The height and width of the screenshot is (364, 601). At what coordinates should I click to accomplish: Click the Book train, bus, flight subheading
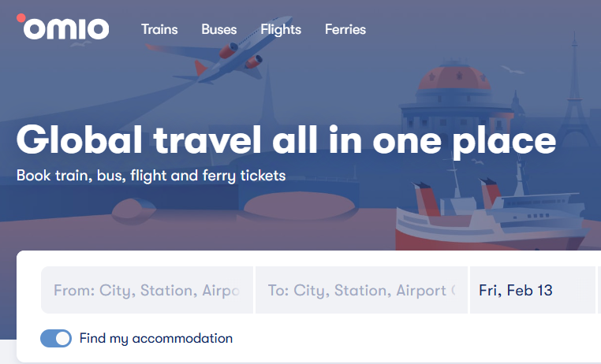pyautogui.click(x=151, y=175)
